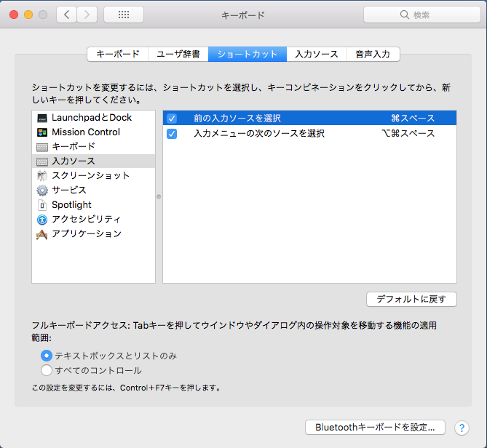
Task: Select 入力ソース row in the category list
Action: (93, 161)
